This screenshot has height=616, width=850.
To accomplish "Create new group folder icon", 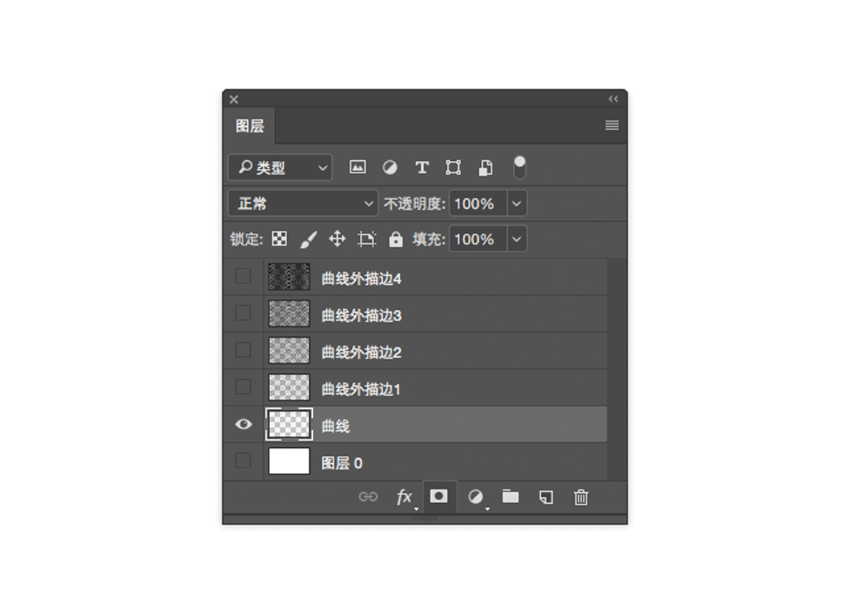I will pos(510,496).
